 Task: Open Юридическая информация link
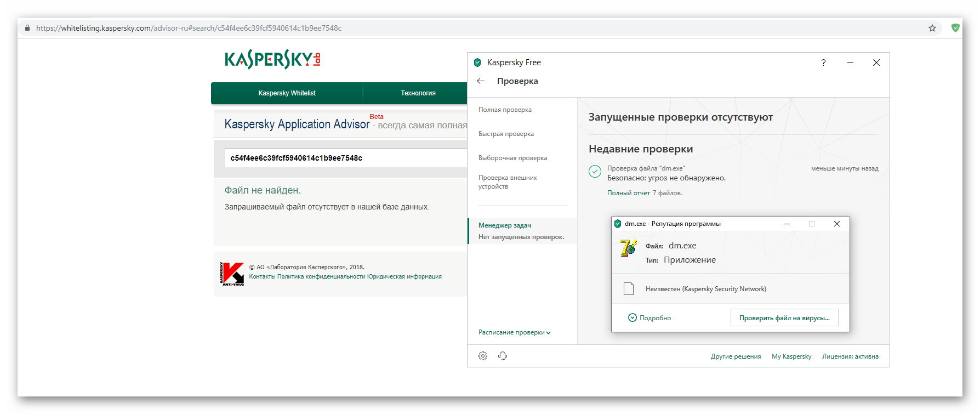coord(404,276)
